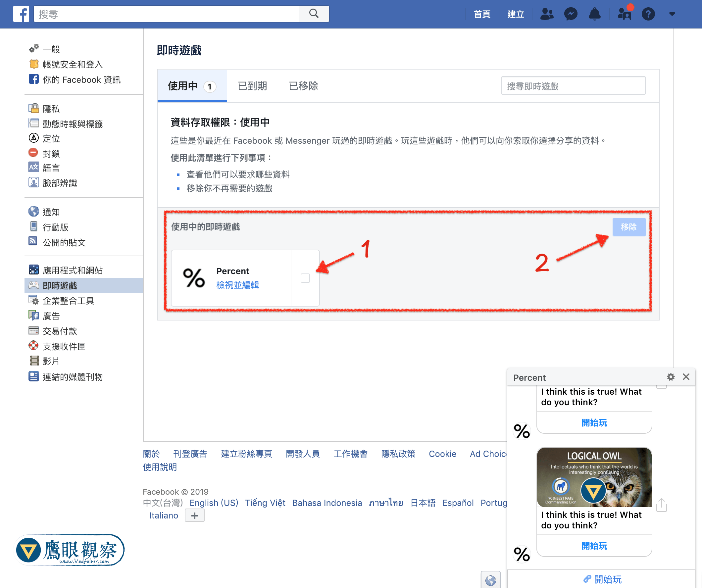Expand the account dropdown arrow in top bar
702x588 pixels.
(672, 14)
